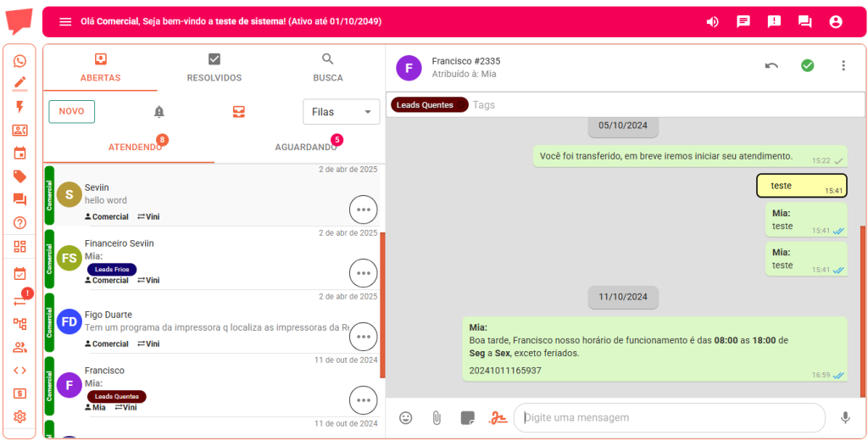Click the sound volume icon in header
This screenshot has width=868, height=441.
(712, 22)
